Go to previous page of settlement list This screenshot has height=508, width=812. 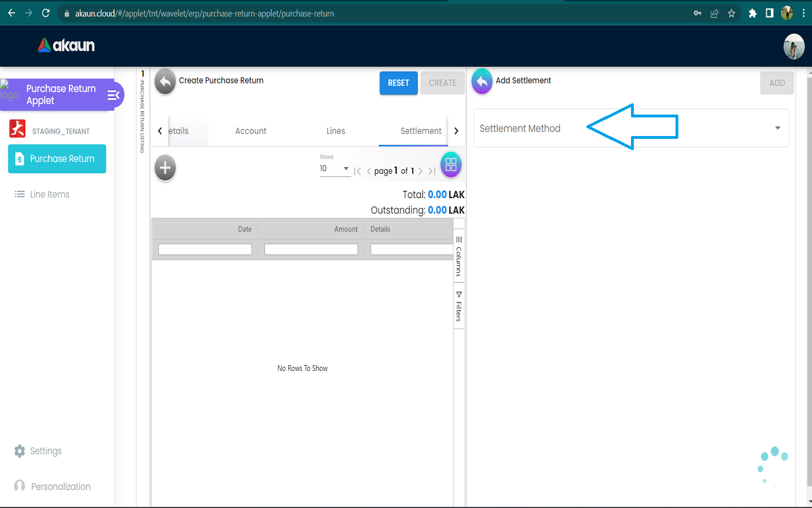(369, 171)
